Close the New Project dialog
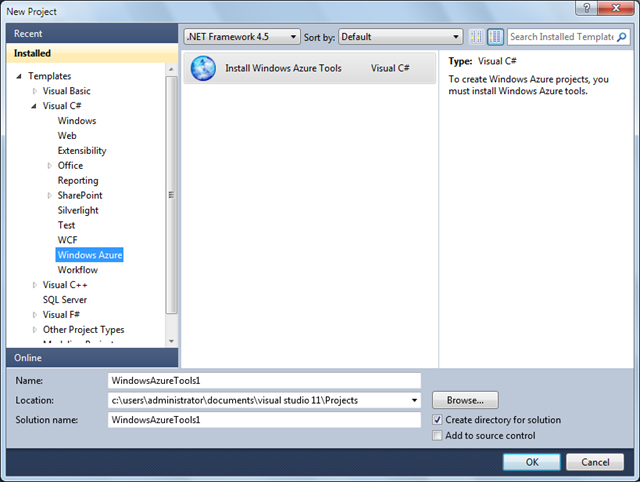The width and height of the screenshot is (640, 482). click(616, 7)
